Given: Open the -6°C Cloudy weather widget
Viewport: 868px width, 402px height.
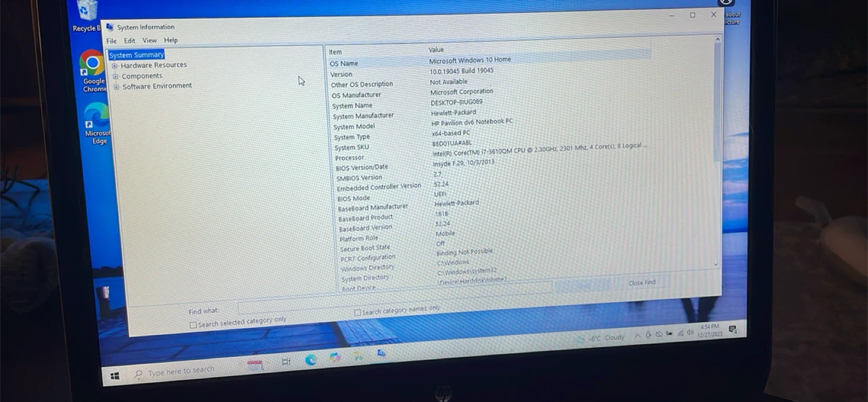Looking at the screenshot, I should click(600, 338).
